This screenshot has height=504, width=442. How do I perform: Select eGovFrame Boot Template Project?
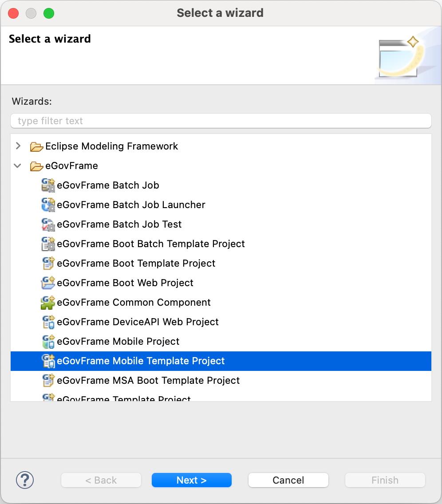(x=136, y=264)
